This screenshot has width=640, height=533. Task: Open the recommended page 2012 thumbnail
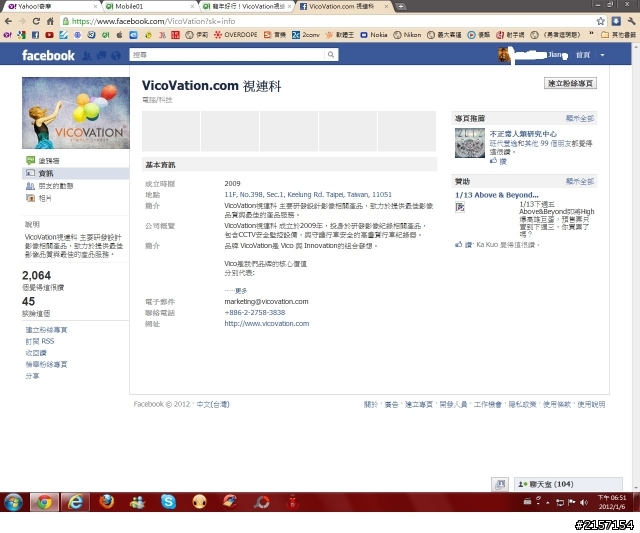click(x=470, y=143)
